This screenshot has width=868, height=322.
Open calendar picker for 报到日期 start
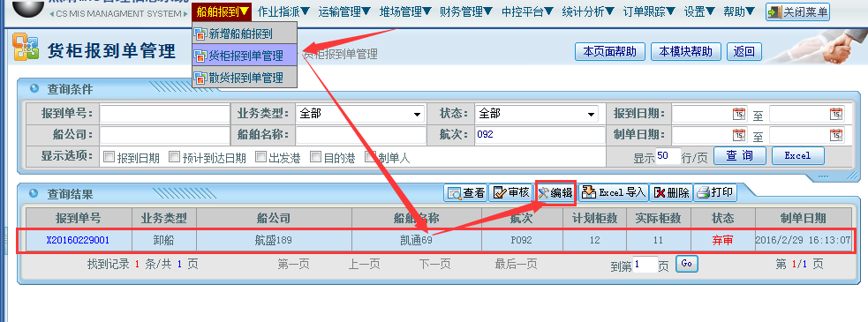(739, 114)
